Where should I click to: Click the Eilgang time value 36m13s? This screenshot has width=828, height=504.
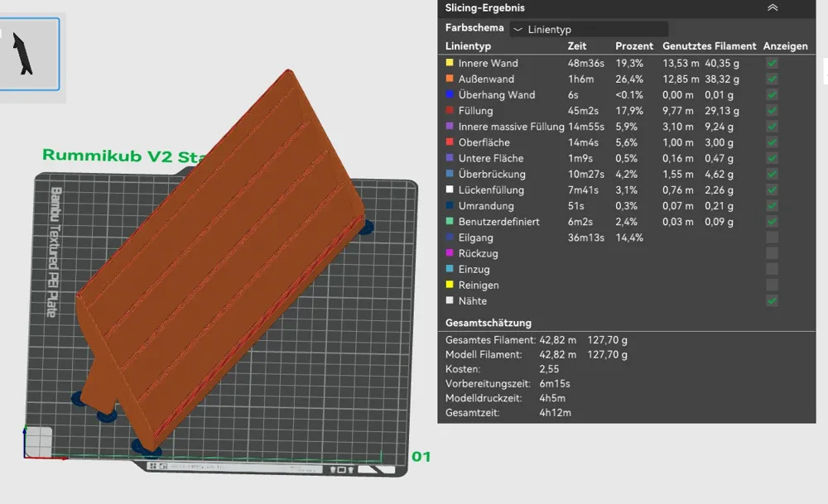(585, 237)
